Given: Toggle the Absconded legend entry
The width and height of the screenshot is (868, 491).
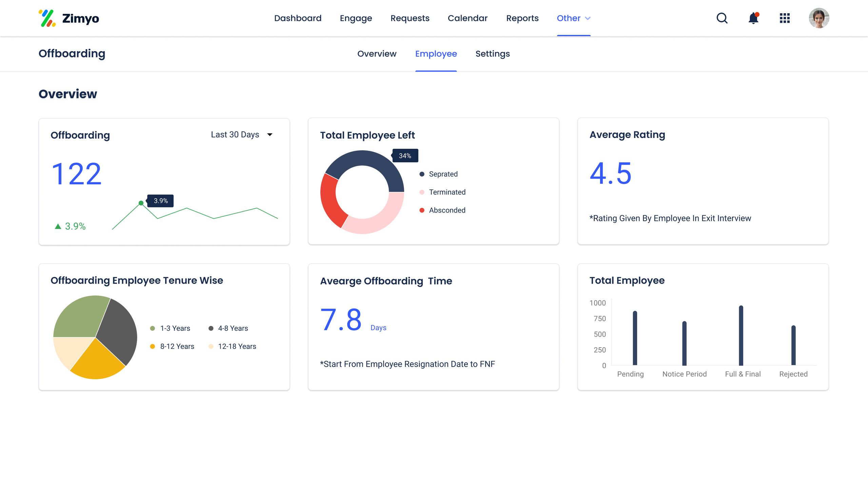Looking at the screenshot, I should click(x=447, y=210).
